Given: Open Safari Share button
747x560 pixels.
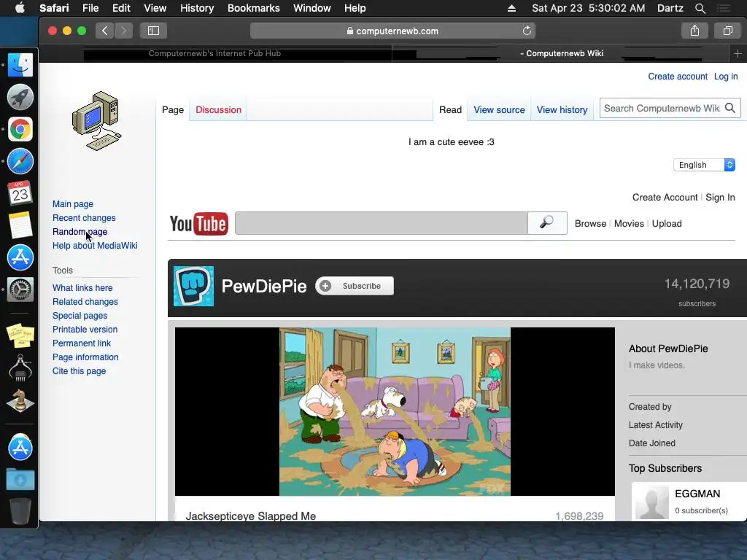Looking at the screenshot, I should (694, 31).
